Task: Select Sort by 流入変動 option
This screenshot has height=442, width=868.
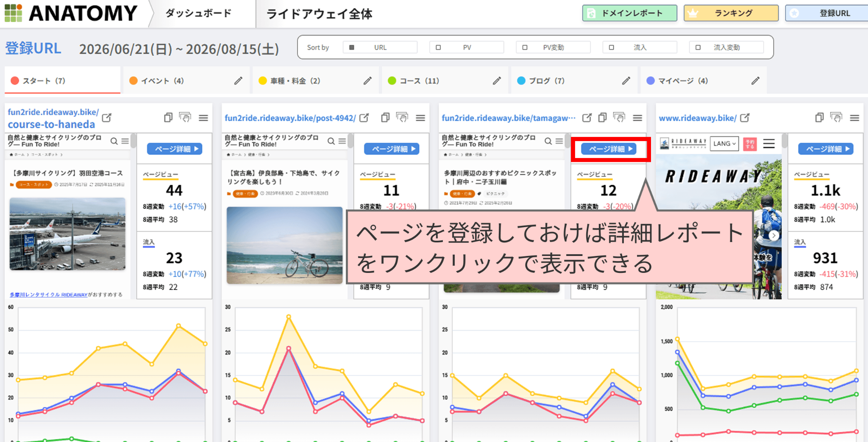Action: [726, 47]
